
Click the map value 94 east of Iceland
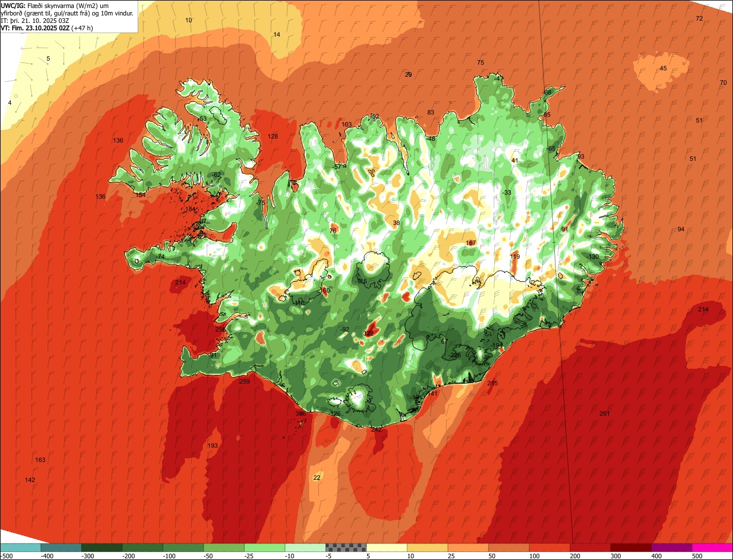click(x=681, y=229)
